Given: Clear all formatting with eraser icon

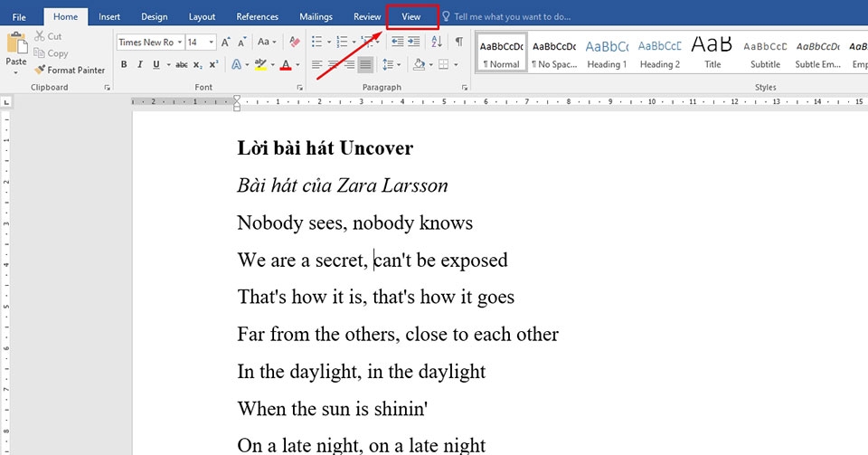Looking at the screenshot, I should coord(295,43).
